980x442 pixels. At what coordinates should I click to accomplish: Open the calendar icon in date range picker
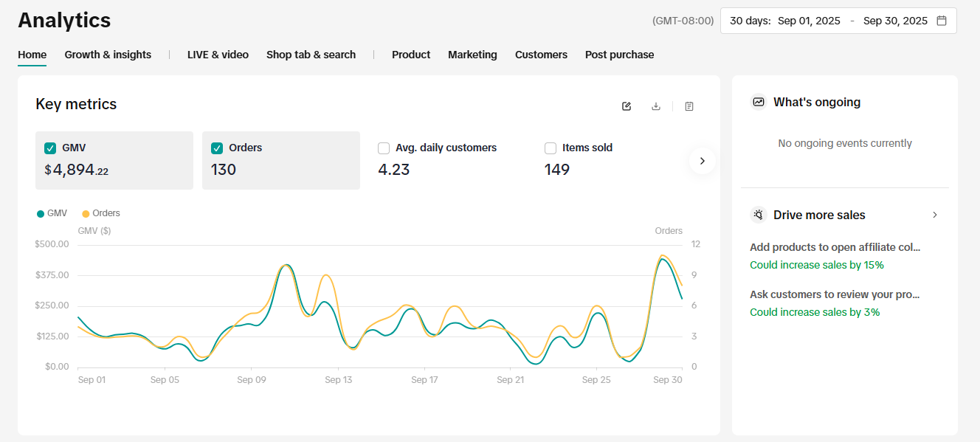[x=942, y=21]
